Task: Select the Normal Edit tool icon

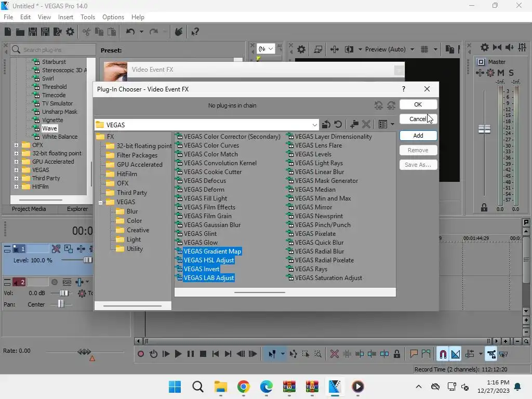Action: (272, 354)
